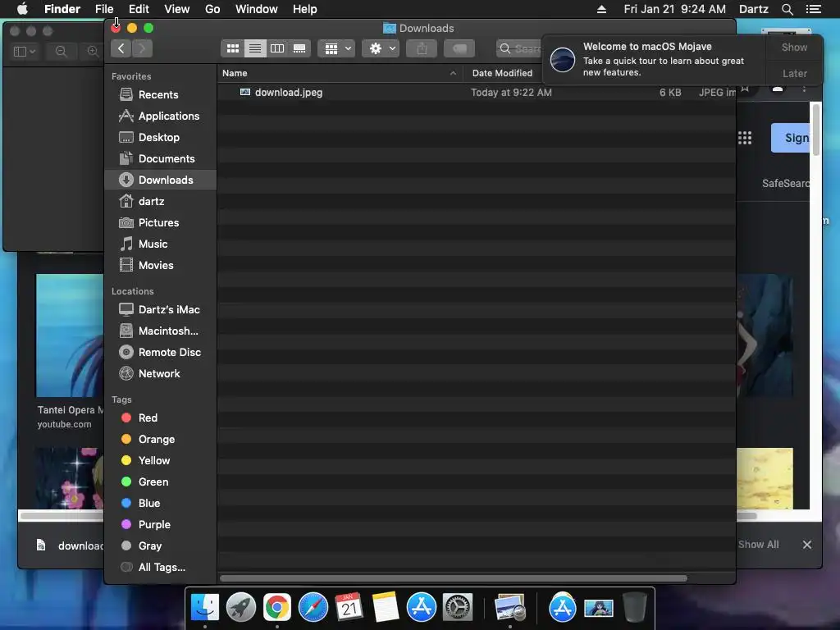This screenshot has height=630, width=840.
Task: Select the download.jpeg file
Action: tap(477, 93)
